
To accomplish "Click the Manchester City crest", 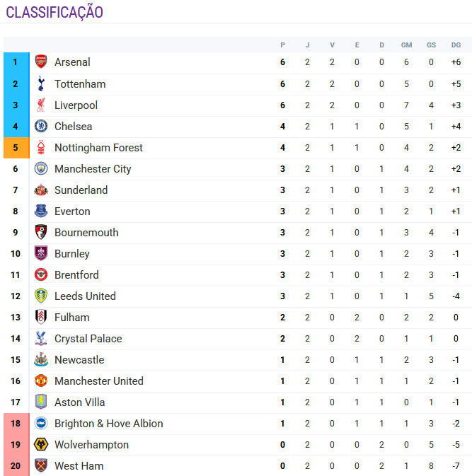I will pos(41,169).
